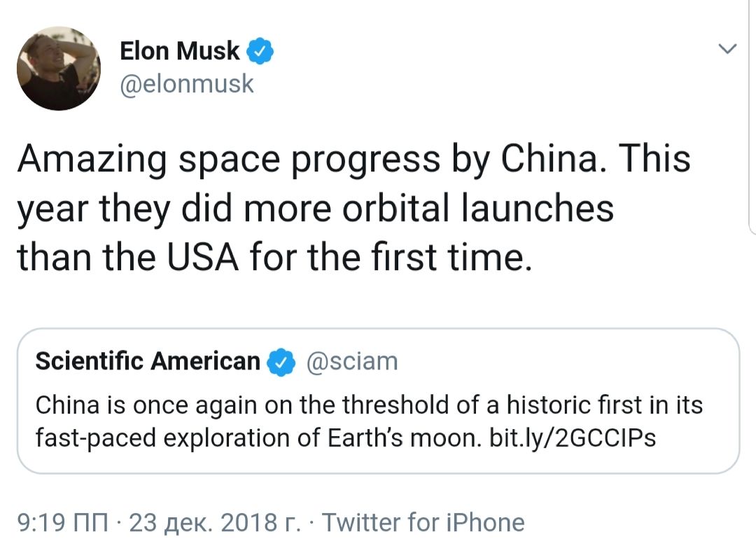The image size is (756, 555).
Task: Click the Elon Musk display name
Action: click(x=179, y=50)
